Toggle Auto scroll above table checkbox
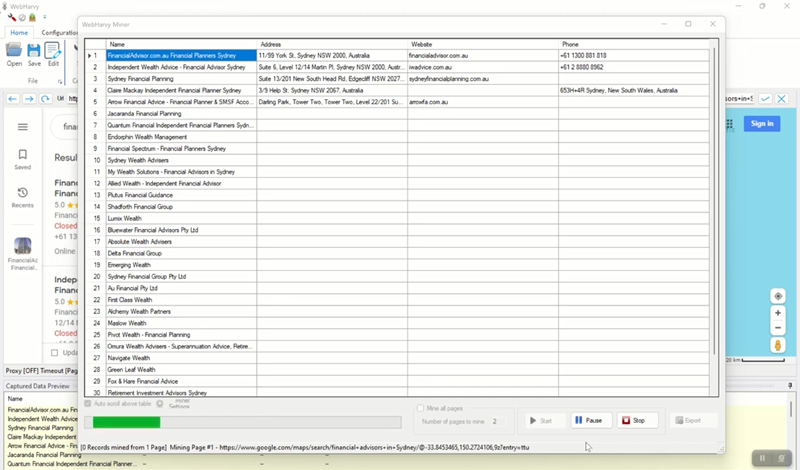The width and height of the screenshot is (800, 470). [89, 403]
